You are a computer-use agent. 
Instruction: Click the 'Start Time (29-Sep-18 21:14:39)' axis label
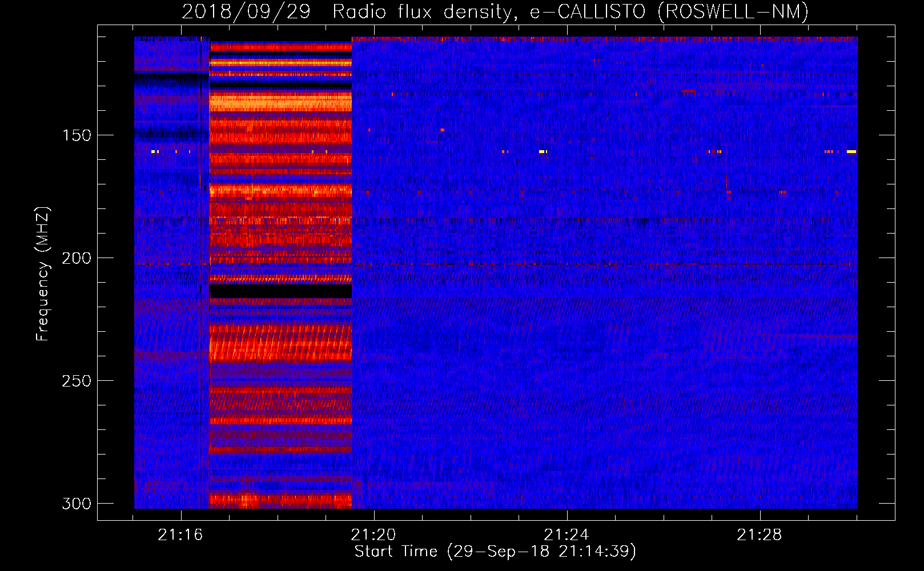[x=495, y=552]
